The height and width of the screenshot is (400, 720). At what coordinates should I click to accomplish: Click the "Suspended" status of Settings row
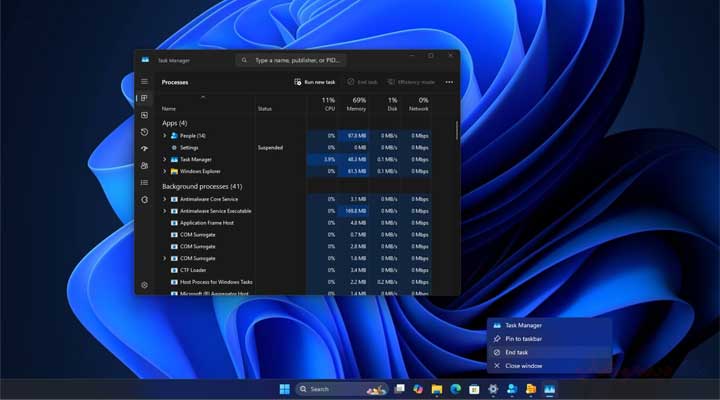point(270,148)
